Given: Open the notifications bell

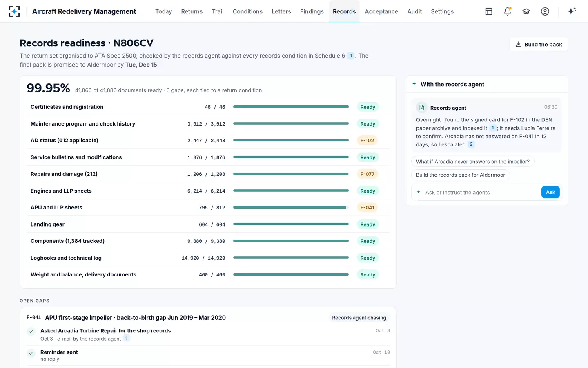Looking at the screenshot, I should (508, 11).
